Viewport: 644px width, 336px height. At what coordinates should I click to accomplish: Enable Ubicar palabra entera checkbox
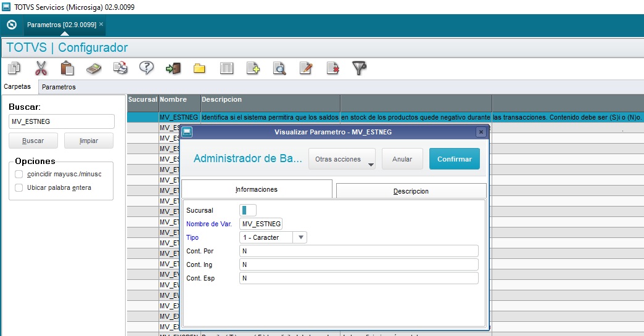(x=19, y=187)
